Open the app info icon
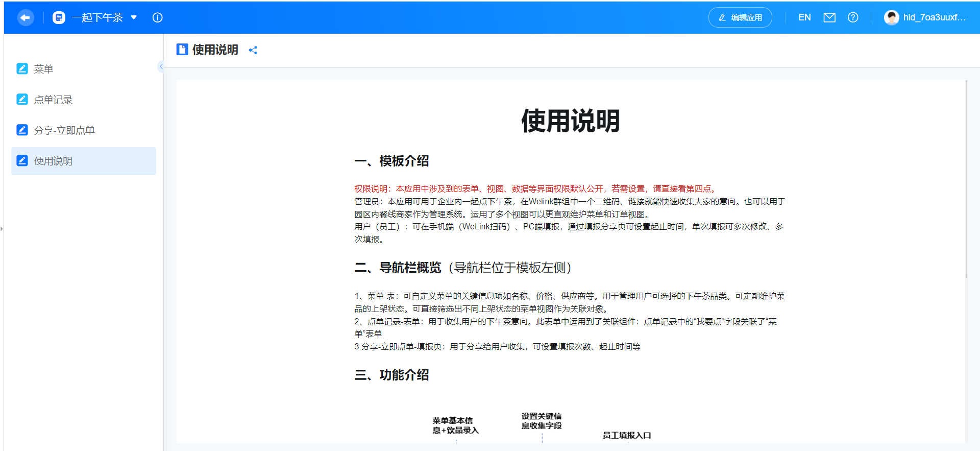 click(157, 18)
